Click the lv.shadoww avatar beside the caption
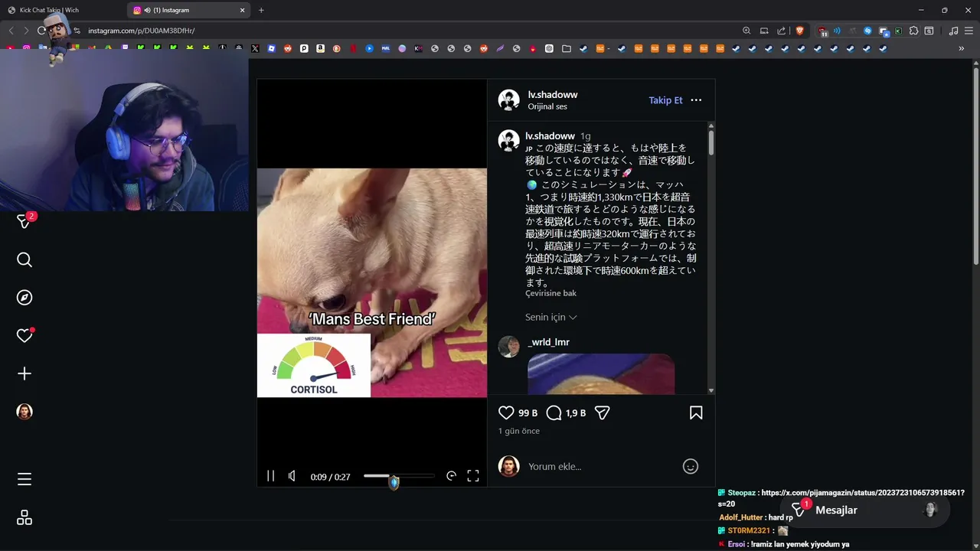Viewport: 980px width, 551px height. [x=509, y=140]
